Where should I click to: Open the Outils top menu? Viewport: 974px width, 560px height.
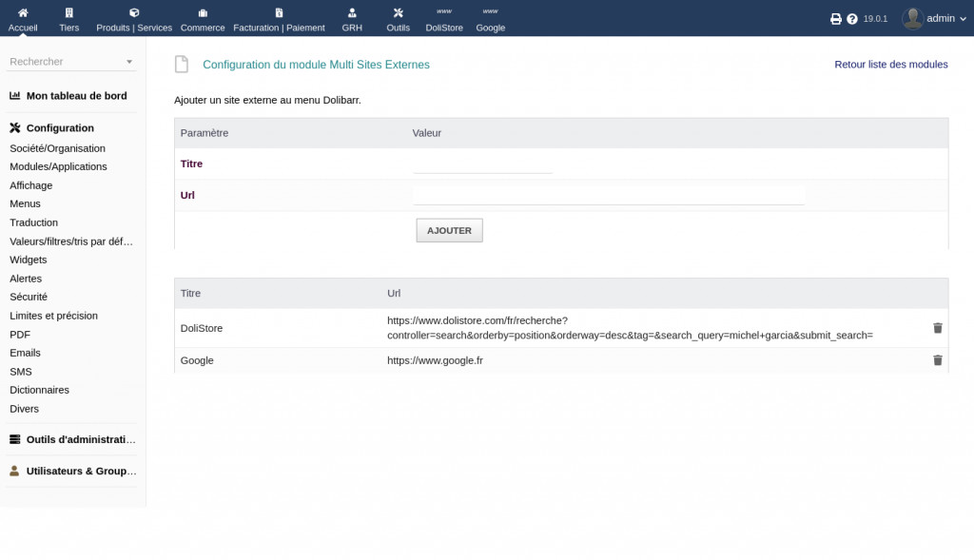pyautogui.click(x=399, y=19)
